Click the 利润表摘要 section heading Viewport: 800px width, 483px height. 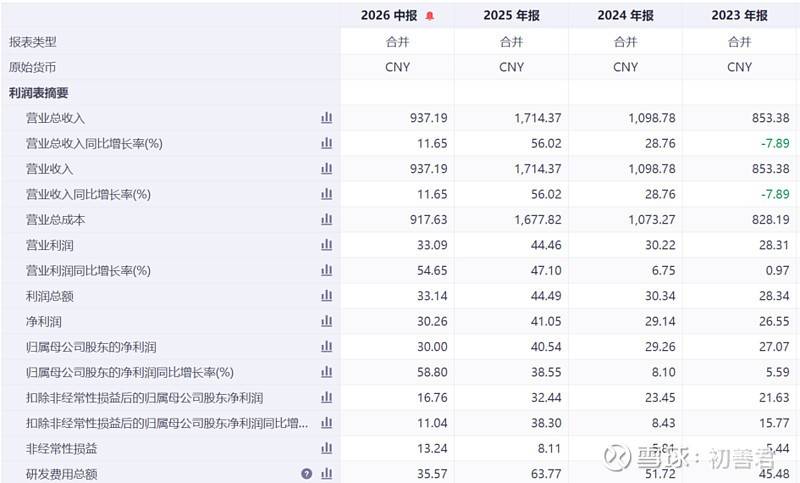[x=39, y=93]
